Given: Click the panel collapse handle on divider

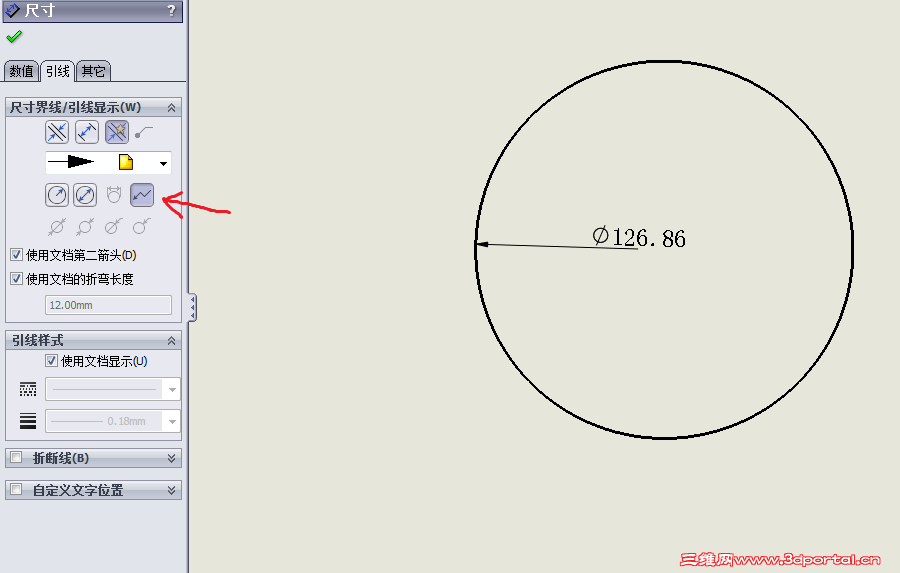Looking at the screenshot, I should (x=193, y=308).
